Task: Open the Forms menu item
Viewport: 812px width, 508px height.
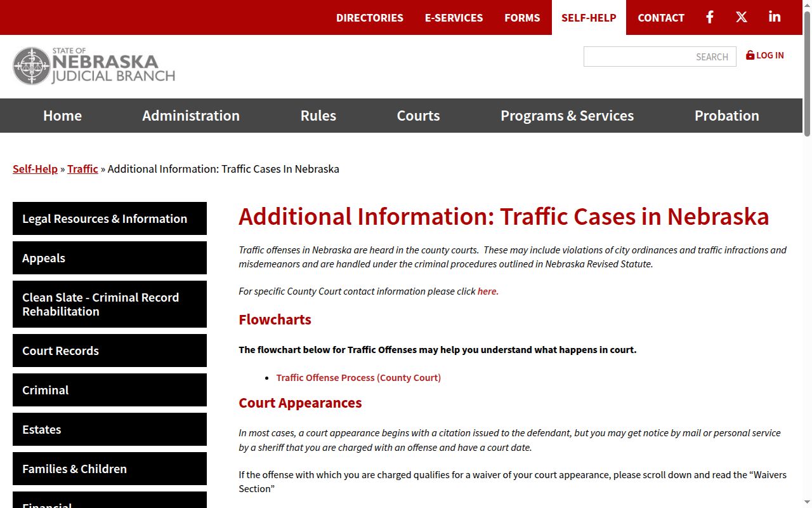Action: coord(522,18)
